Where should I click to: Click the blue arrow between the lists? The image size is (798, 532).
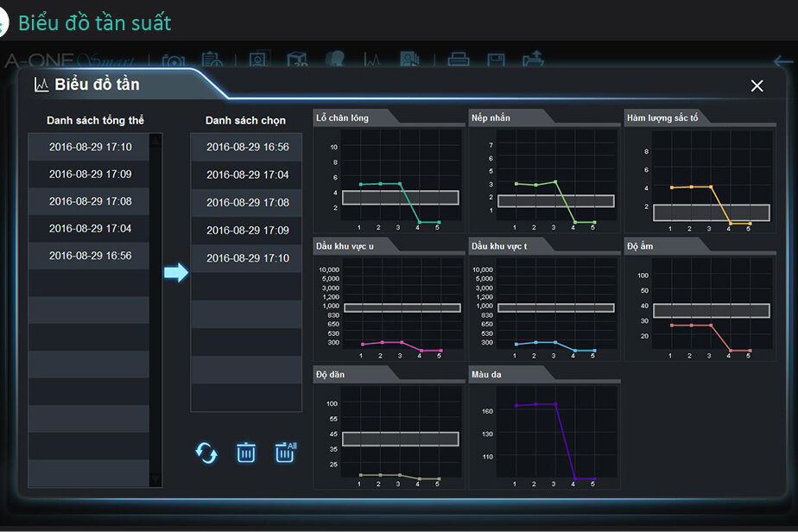(x=176, y=273)
